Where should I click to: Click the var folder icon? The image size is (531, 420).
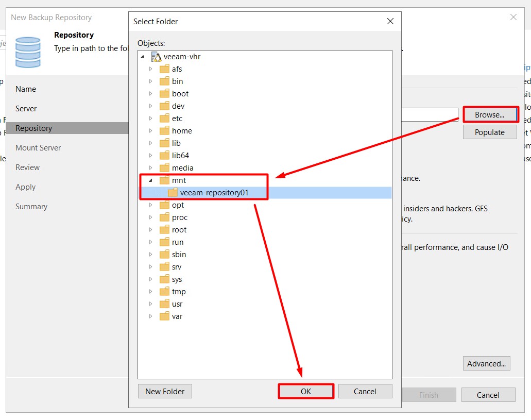pyautogui.click(x=165, y=316)
